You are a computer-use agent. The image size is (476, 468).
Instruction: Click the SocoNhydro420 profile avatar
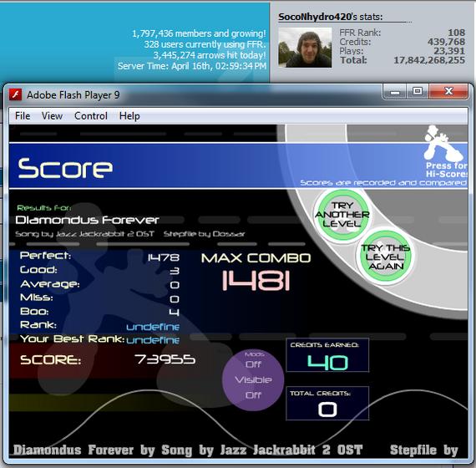click(x=305, y=48)
